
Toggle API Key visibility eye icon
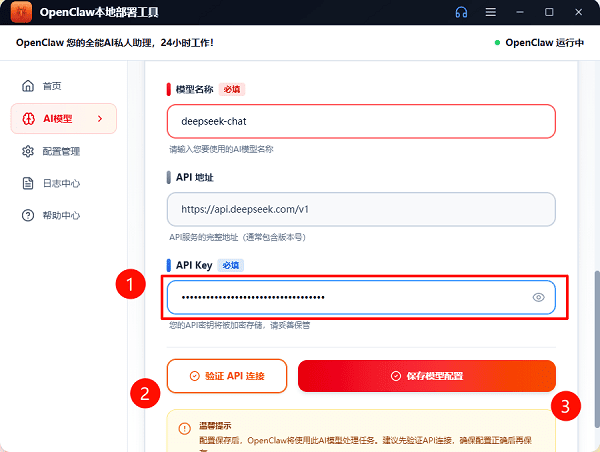[x=539, y=297]
